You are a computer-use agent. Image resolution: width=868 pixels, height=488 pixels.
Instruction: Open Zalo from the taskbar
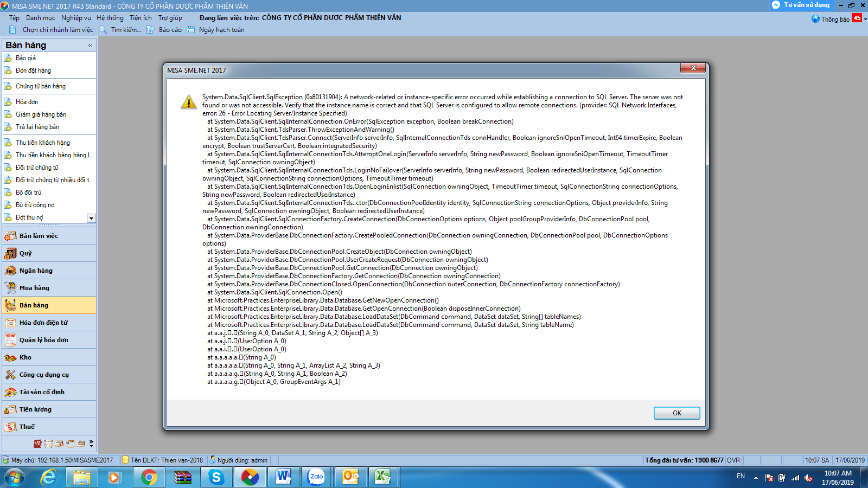coord(316,477)
